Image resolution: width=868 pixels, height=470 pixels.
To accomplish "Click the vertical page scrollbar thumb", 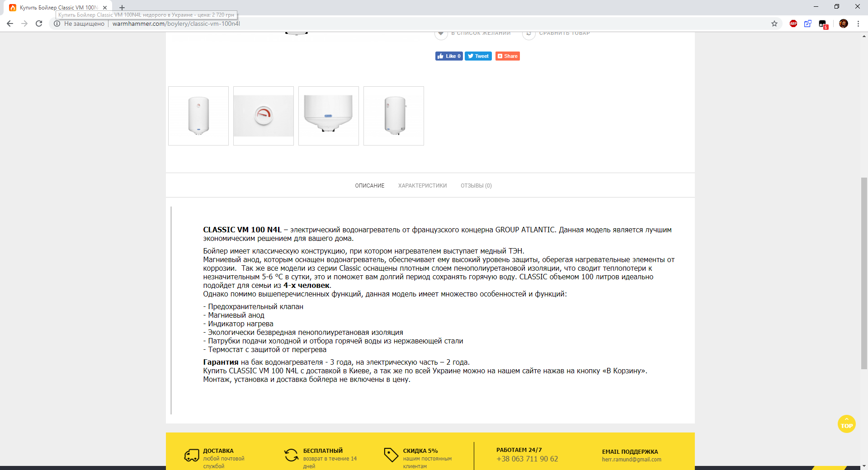I will [864, 273].
